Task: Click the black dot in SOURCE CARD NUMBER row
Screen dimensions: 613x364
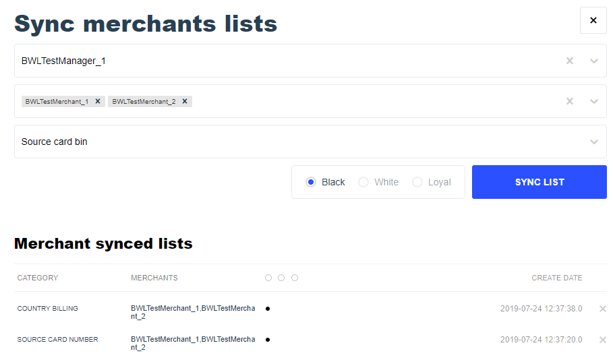Action: [x=268, y=340]
